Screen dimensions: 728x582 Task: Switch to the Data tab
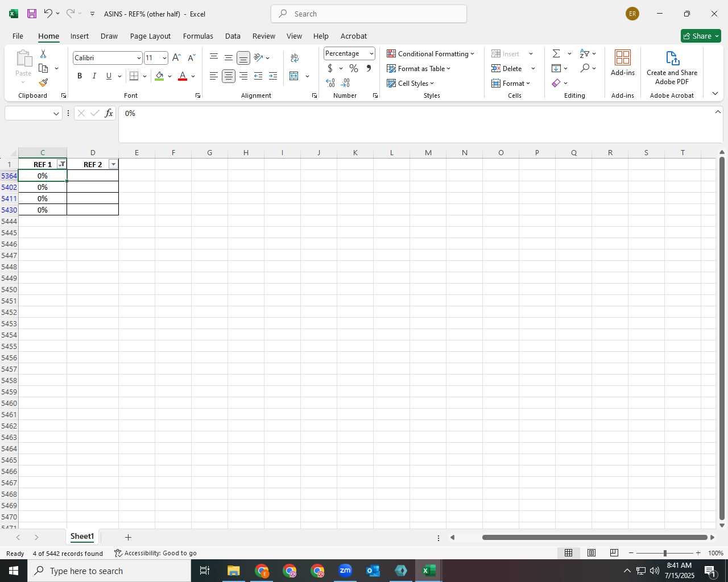coord(233,36)
